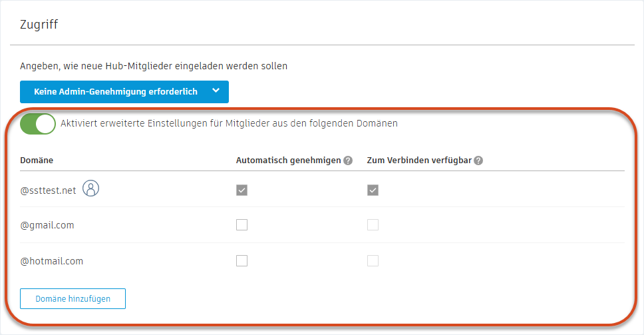This screenshot has height=335, width=644.
Task: Click the Domäne column header
Action: [37, 161]
